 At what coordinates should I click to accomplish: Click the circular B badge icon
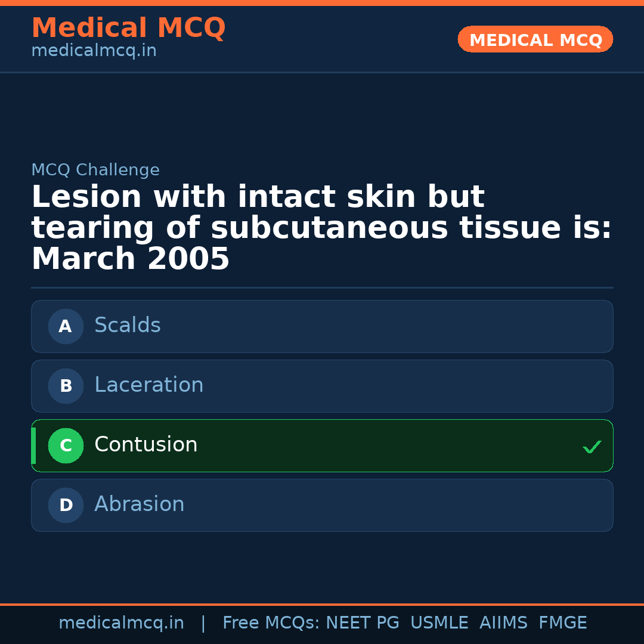[x=66, y=386]
